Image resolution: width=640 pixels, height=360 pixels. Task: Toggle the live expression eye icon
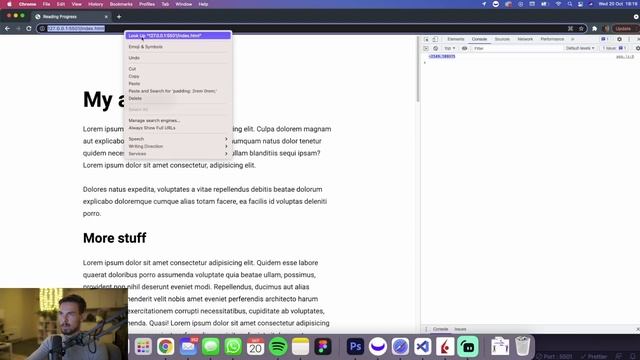click(x=464, y=48)
